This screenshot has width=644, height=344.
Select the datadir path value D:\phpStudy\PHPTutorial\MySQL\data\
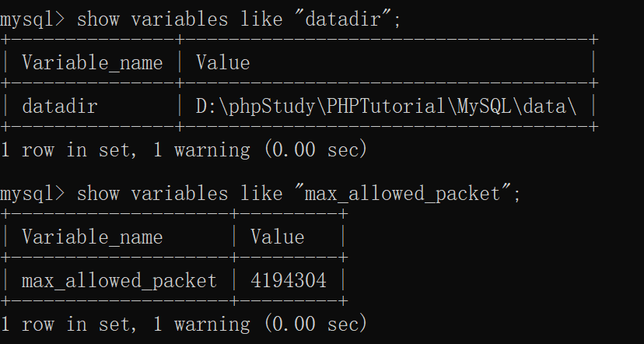386,107
